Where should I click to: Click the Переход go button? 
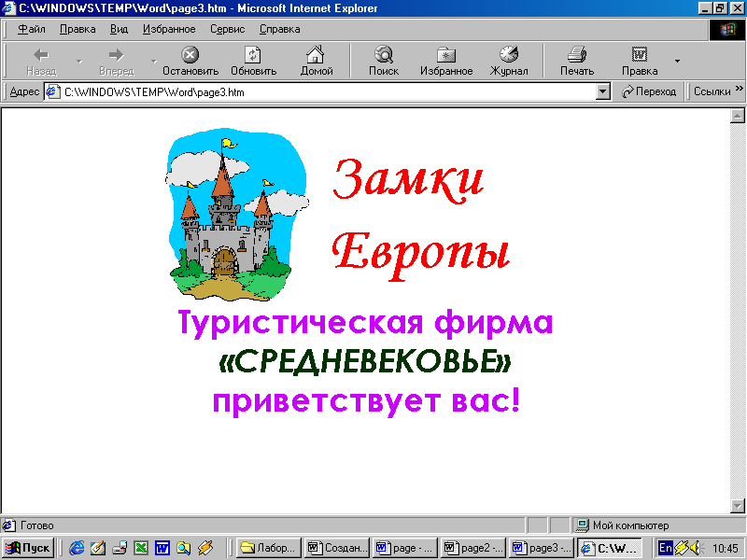coord(649,91)
